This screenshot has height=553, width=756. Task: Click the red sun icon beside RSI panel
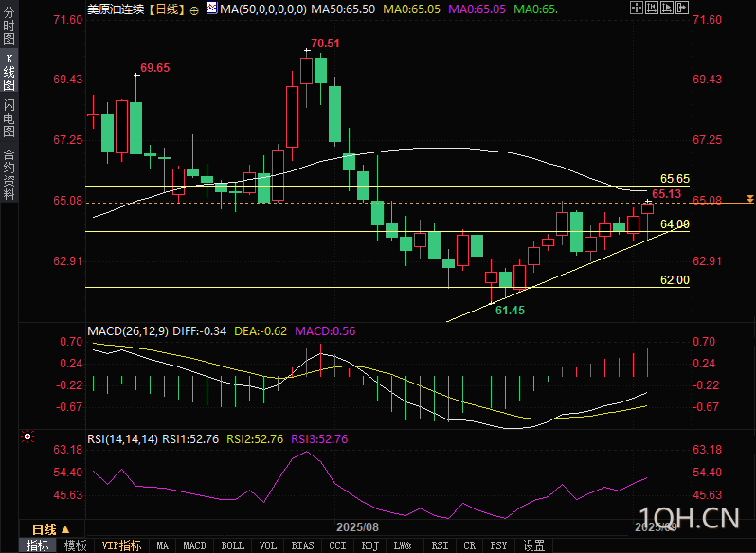[x=27, y=437]
